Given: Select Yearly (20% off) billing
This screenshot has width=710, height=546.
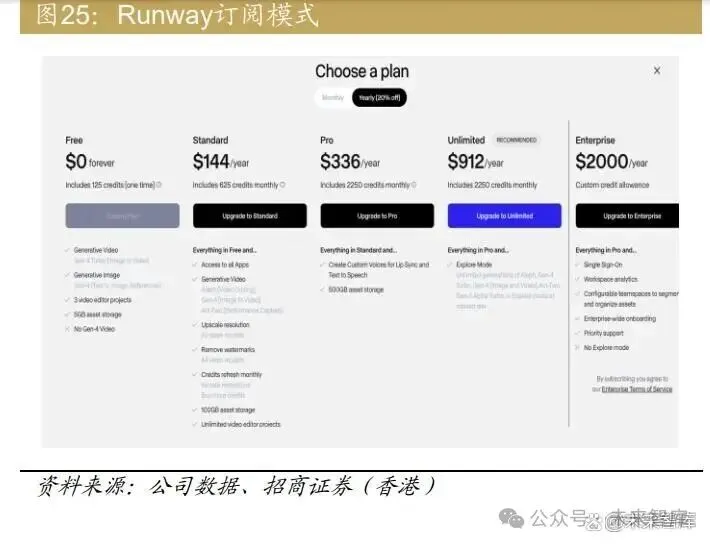Looking at the screenshot, I should point(379,97).
